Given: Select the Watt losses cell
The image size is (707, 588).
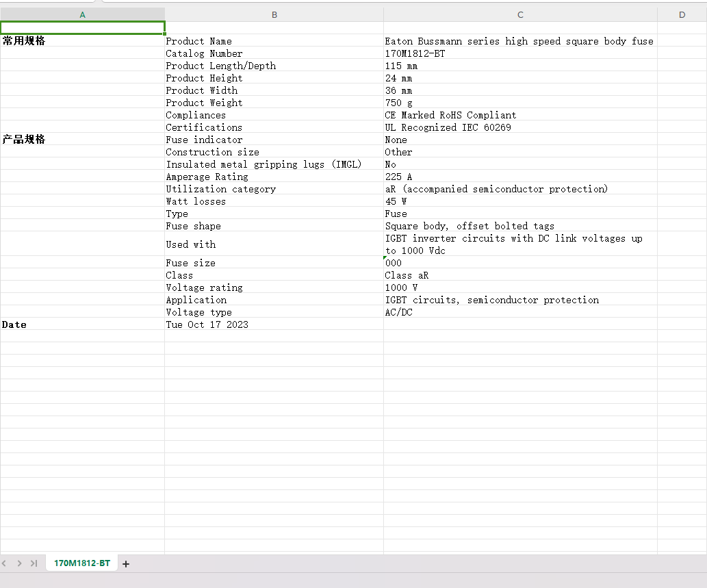Looking at the screenshot, I should pos(274,201).
